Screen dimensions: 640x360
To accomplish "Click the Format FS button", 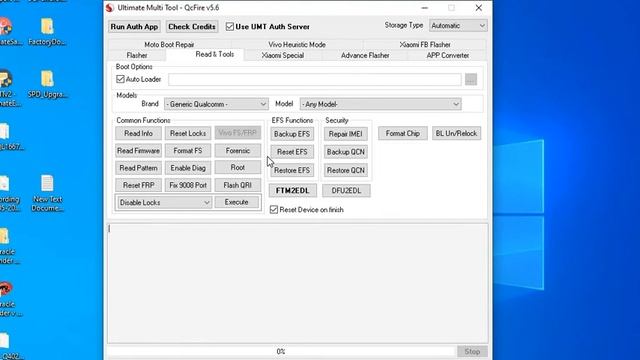I will (x=188, y=151).
